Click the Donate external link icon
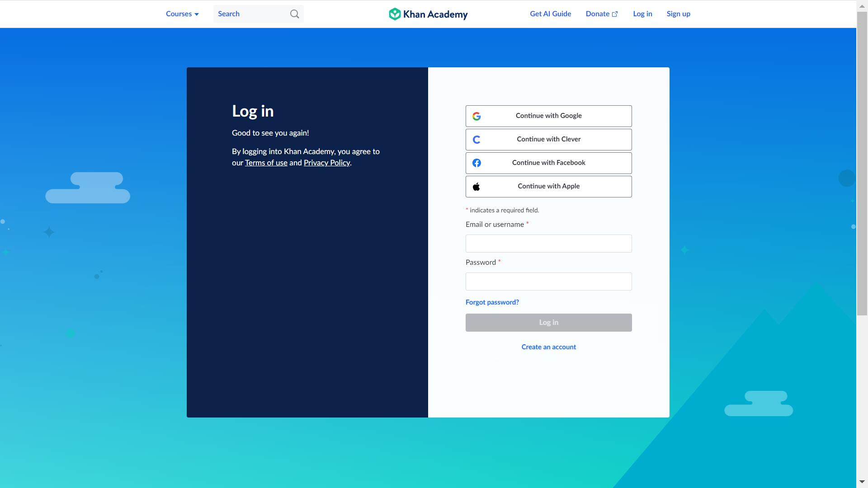Image resolution: width=868 pixels, height=488 pixels. [x=616, y=14]
